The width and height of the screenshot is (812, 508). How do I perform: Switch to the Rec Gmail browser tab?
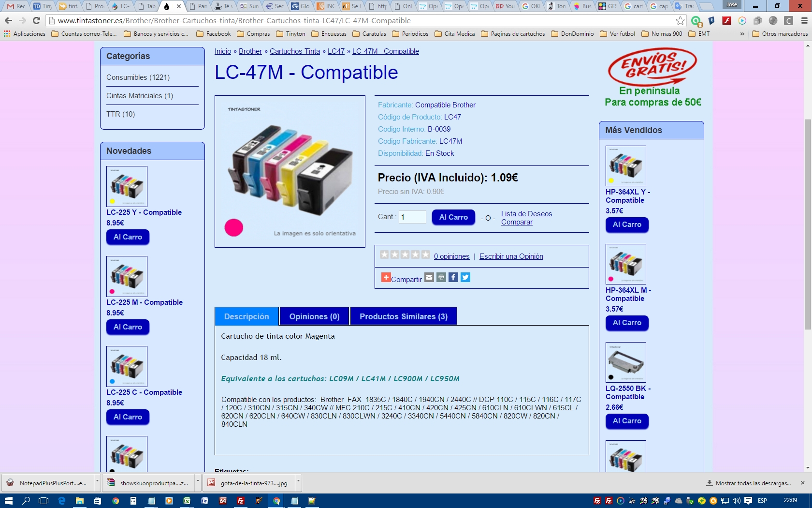pos(16,6)
